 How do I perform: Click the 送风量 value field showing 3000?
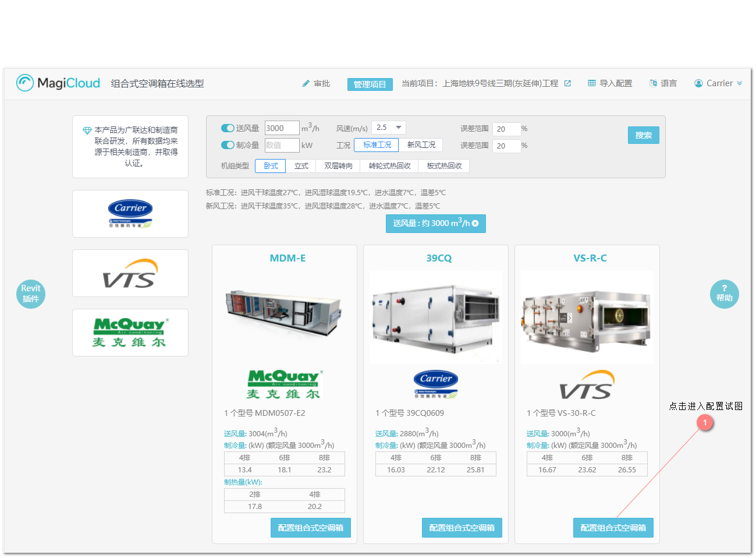(282, 128)
